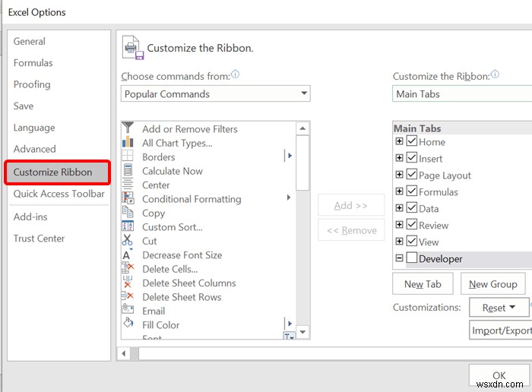
Task: Click the Center alignment icon
Action: click(128, 184)
